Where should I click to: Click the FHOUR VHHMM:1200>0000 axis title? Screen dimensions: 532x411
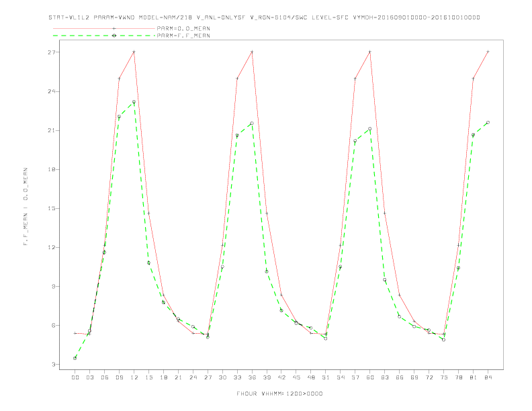coord(279,394)
